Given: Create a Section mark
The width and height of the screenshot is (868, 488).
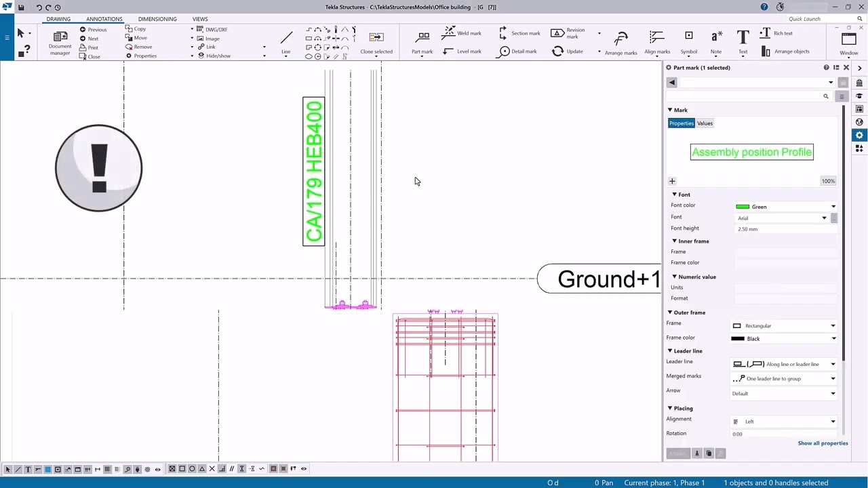Looking at the screenshot, I should click(x=519, y=33).
